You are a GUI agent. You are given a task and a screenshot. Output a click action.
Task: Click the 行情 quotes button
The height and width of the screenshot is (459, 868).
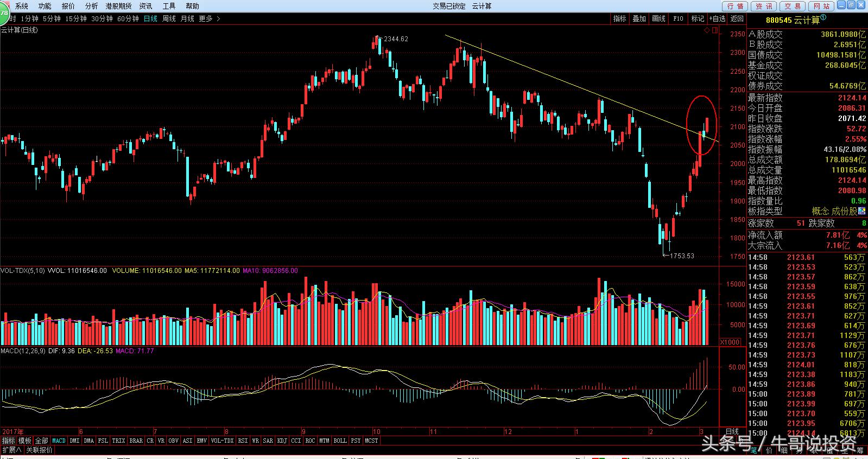coord(735,6)
